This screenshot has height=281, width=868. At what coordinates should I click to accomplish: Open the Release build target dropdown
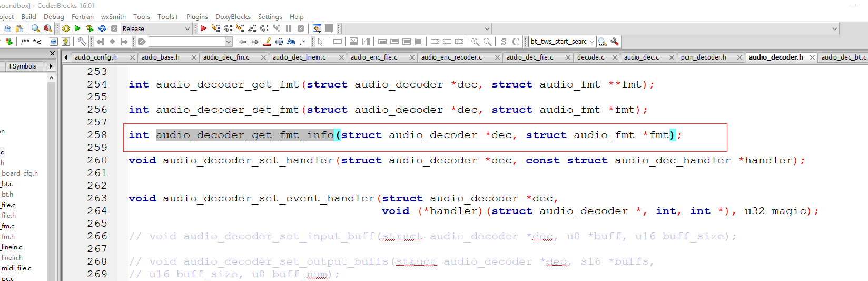pos(156,28)
